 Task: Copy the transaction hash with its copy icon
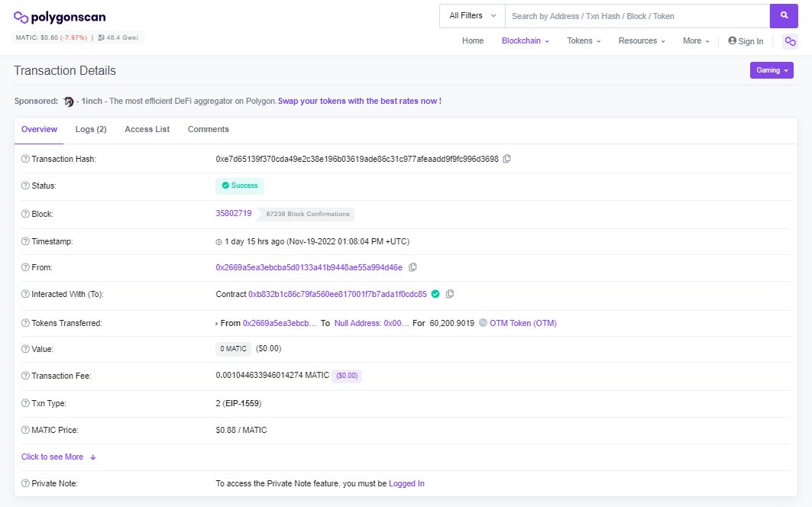pos(507,159)
